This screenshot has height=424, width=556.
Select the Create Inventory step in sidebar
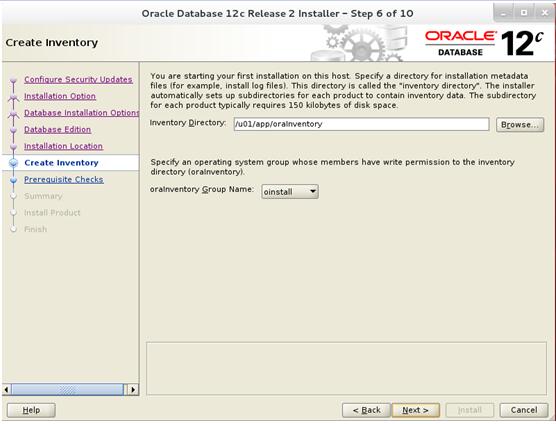click(61, 163)
